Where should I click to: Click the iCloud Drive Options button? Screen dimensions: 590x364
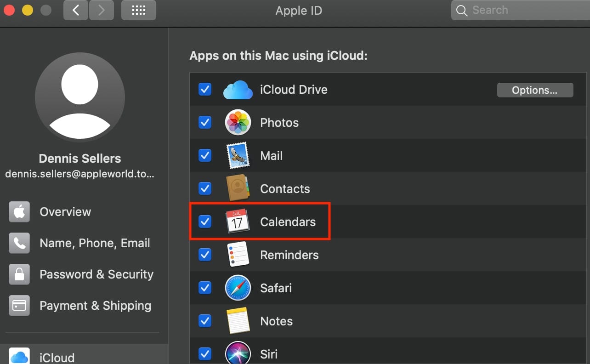[535, 90]
